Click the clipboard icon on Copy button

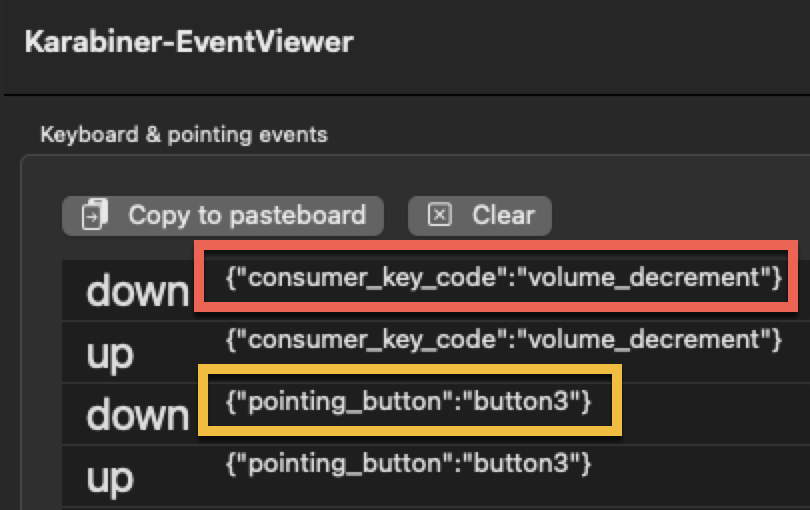(x=94, y=215)
